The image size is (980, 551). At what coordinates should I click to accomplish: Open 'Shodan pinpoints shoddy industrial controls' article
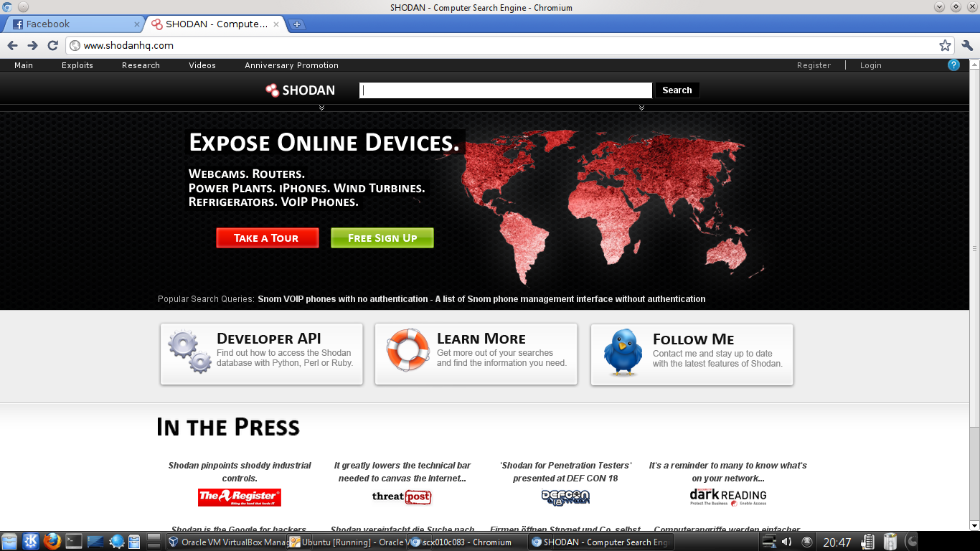(240, 471)
